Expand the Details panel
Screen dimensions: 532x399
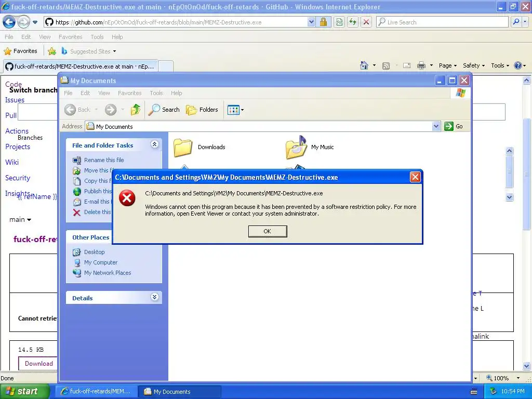point(154,297)
